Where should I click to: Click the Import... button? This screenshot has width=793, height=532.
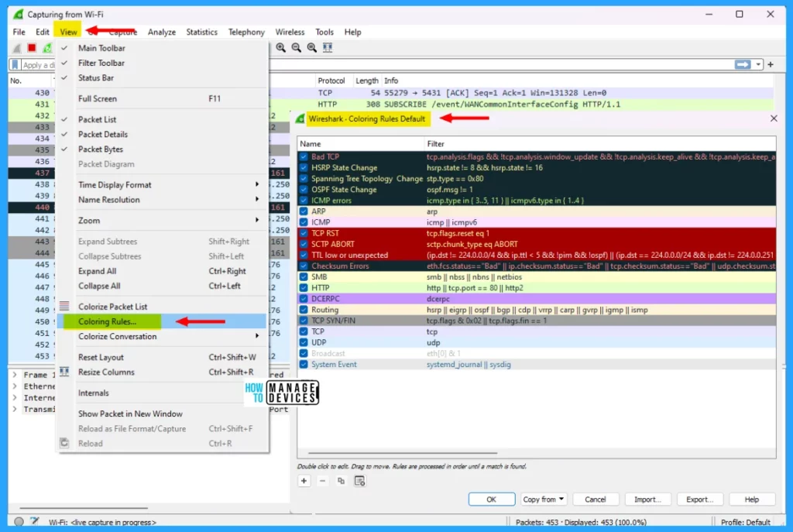[x=648, y=499]
